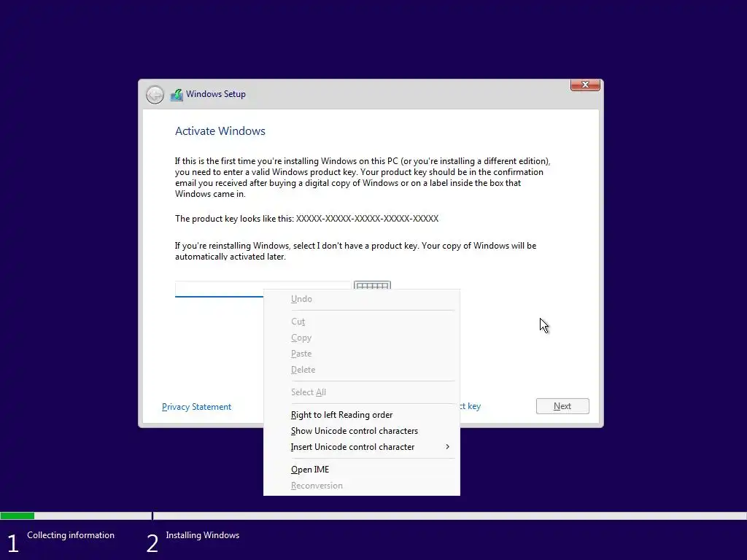Viewport: 747px width, 560px height.
Task: Click the Windows Setup title icon
Action: tap(177, 95)
